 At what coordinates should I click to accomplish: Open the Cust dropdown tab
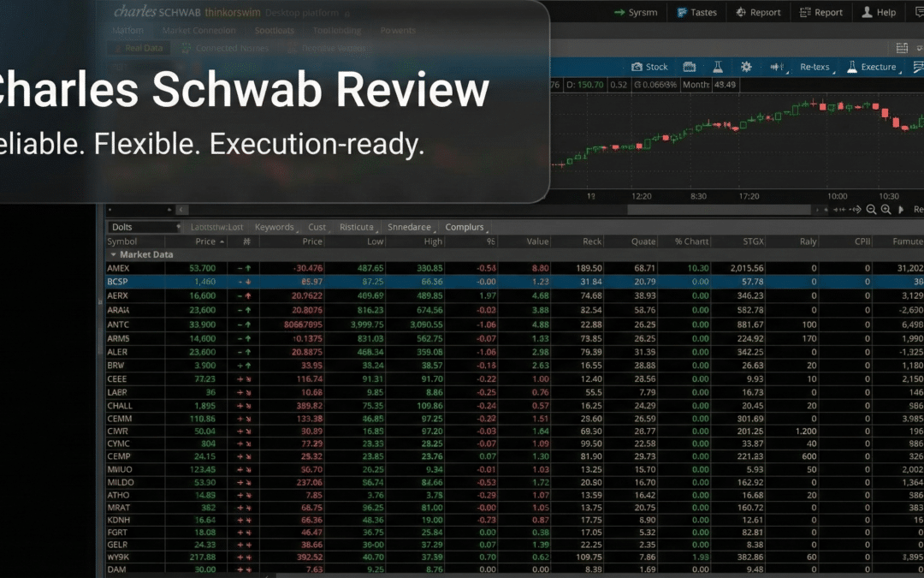pos(318,227)
